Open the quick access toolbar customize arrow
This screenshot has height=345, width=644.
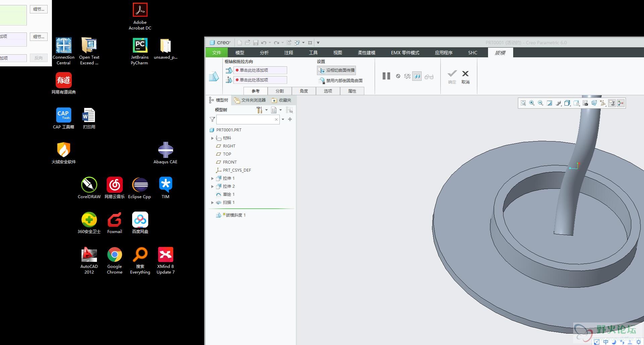tap(318, 43)
